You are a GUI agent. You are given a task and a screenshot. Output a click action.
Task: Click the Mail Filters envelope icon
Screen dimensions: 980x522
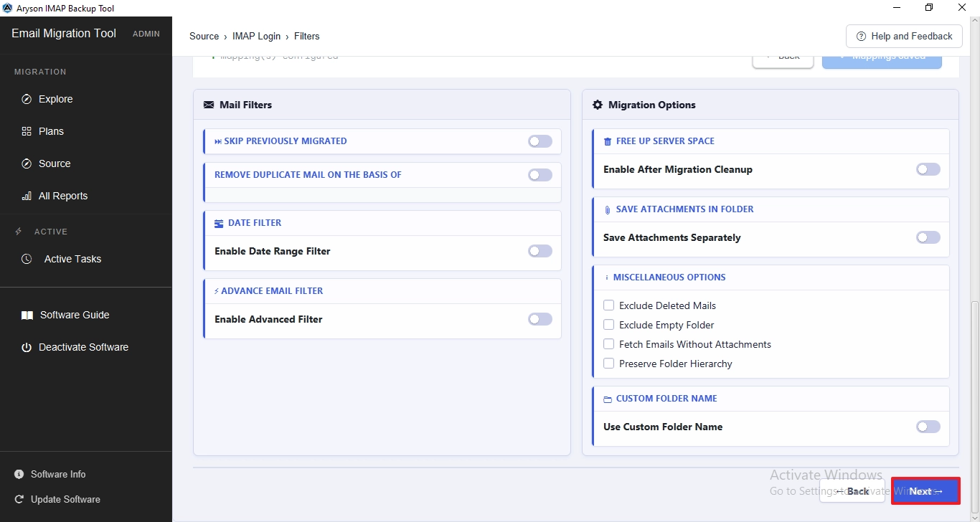click(x=209, y=105)
